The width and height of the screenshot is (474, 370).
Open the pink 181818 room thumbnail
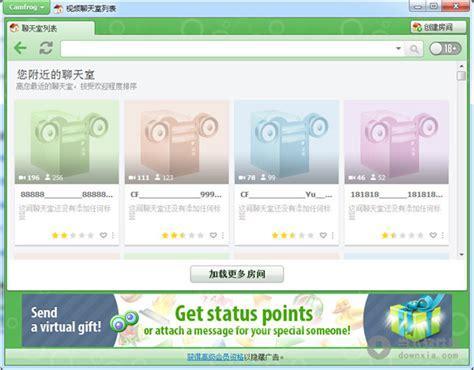pos(396,142)
